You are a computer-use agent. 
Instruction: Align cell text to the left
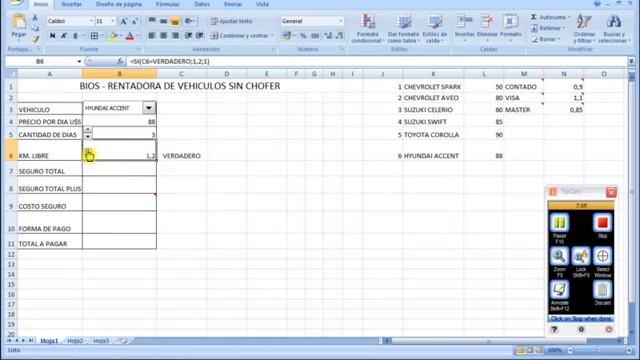[152, 36]
